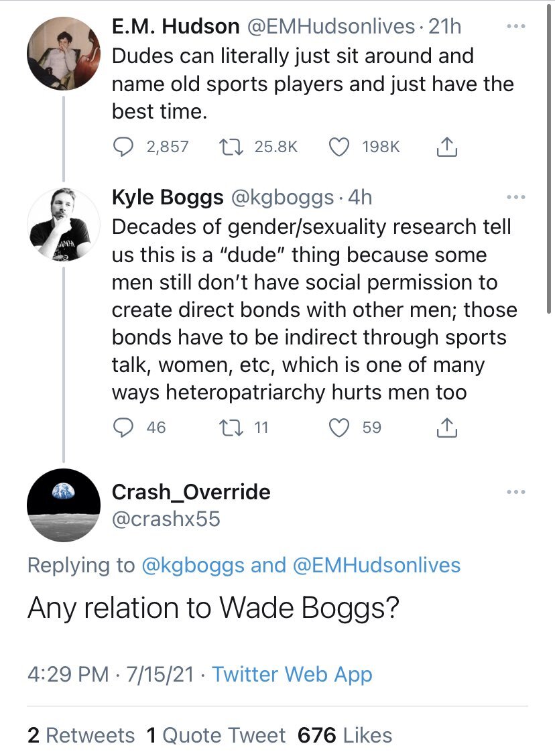Reply to Kyle Boggs' tweet

tap(123, 427)
